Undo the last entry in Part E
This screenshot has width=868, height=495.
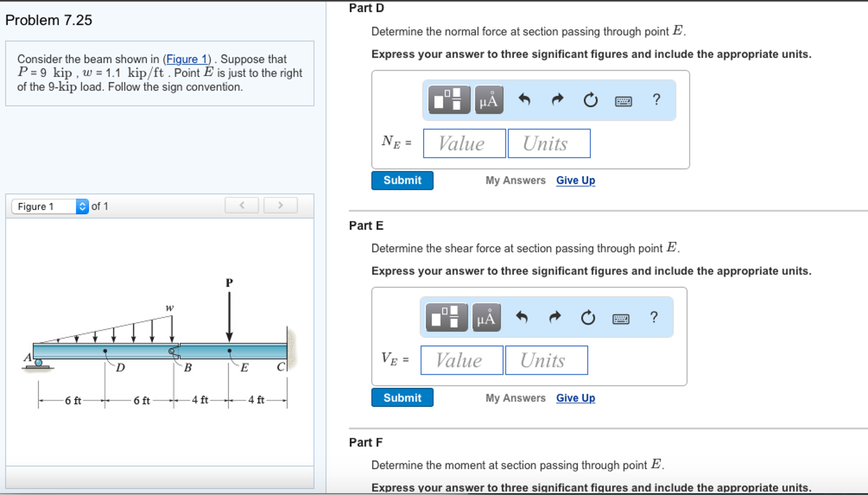pos(522,317)
